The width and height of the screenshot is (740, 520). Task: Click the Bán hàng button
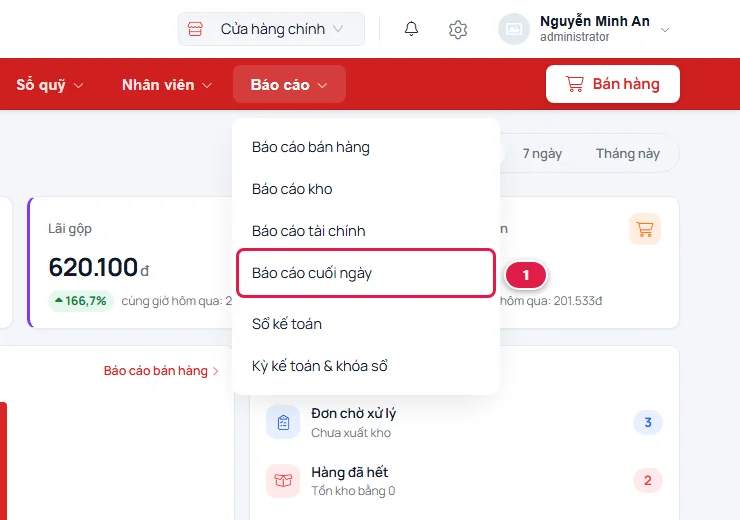tap(613, 84)
